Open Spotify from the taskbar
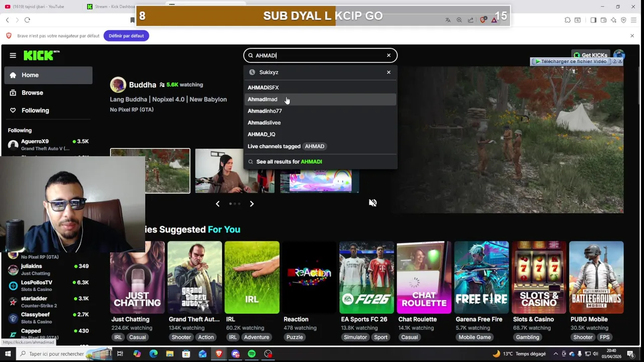Screen dimensions: 644x362 point(252,354)
